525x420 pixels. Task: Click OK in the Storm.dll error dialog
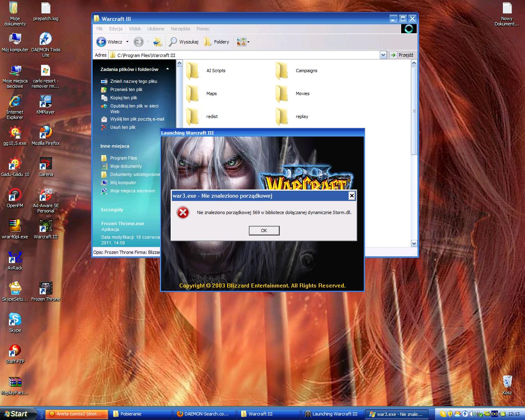264,231
